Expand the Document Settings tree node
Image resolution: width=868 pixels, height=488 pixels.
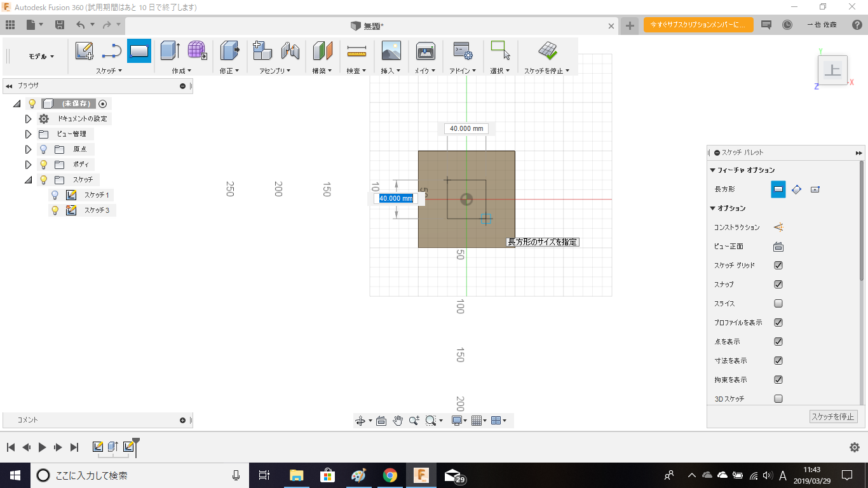pyautogui.click(x=28, y=119)
